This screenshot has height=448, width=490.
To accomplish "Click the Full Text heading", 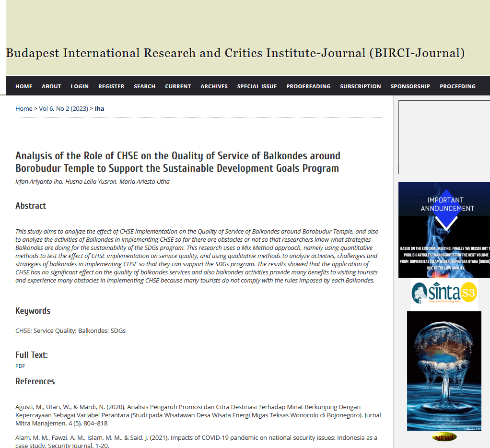I will 32,355.
